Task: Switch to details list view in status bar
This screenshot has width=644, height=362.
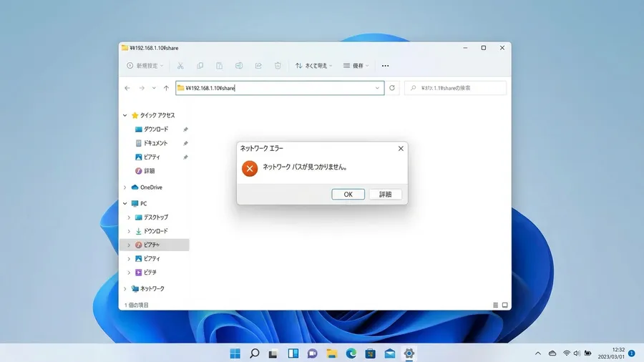Action: pos(495,305)
